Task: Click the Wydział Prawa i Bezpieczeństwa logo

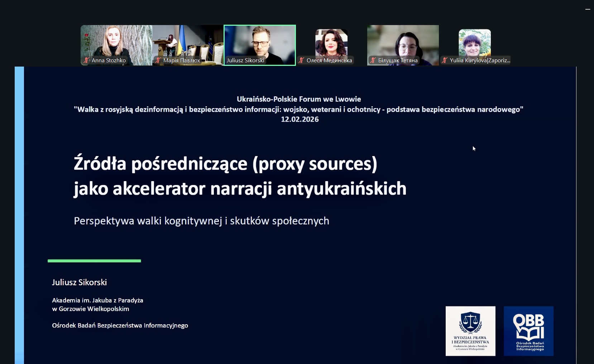Action: pos(470,331)
